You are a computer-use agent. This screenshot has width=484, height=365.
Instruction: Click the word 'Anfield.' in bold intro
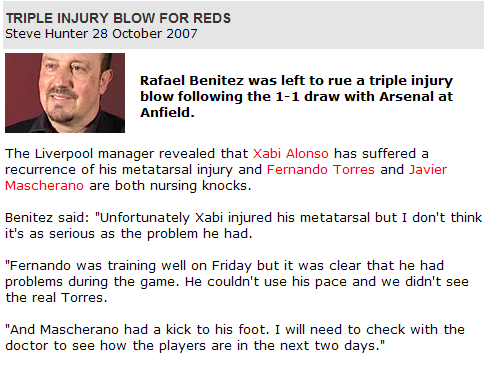click(167, 113)
